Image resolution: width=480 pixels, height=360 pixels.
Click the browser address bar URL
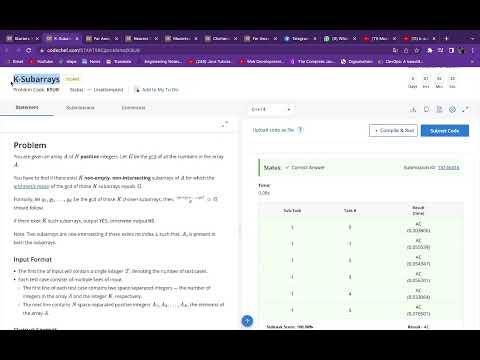(x=93, y=50)
